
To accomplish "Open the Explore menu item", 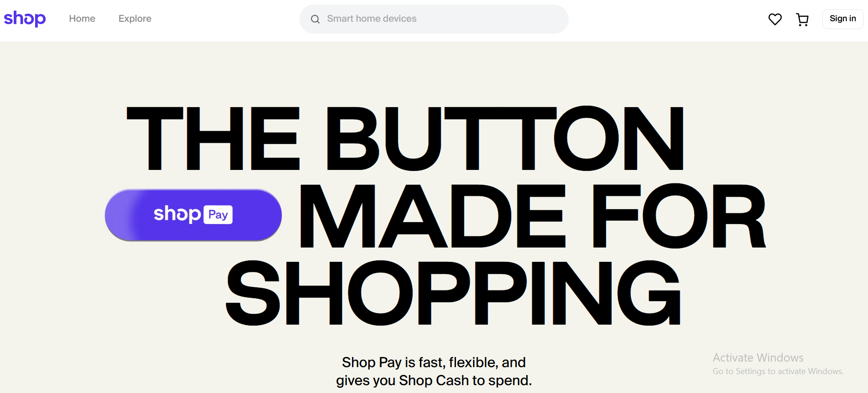I will tap(135, 18).
